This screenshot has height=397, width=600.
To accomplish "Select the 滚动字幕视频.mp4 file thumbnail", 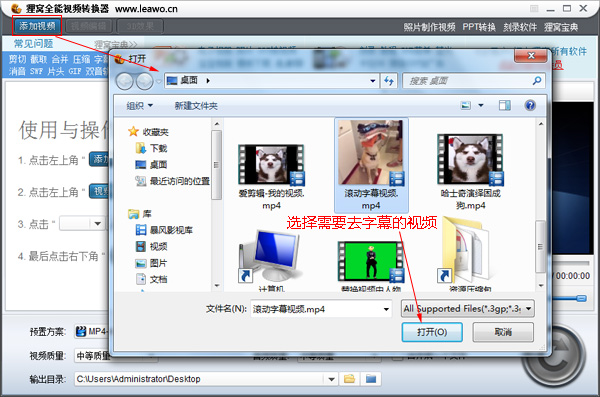I will pyautogui.click(x=370, y=152).
